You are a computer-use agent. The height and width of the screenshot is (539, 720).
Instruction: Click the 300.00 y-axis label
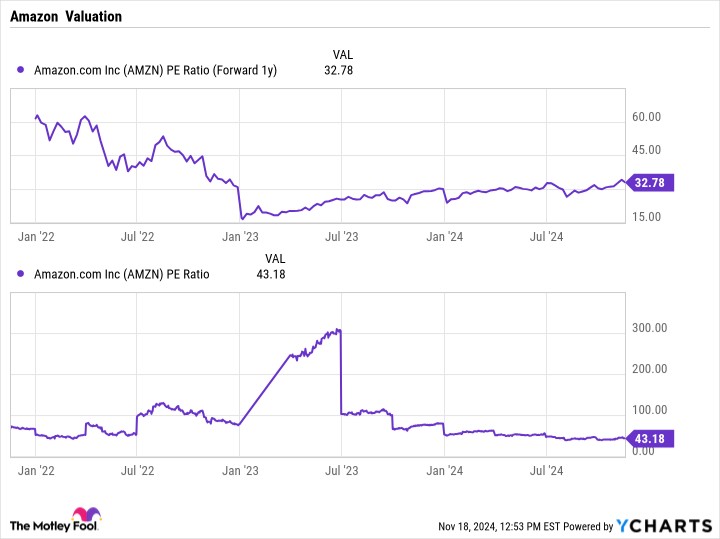(649, 328)
